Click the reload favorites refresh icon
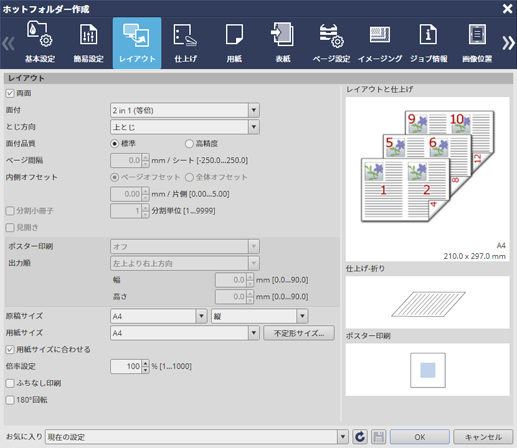 coord(360,437)
